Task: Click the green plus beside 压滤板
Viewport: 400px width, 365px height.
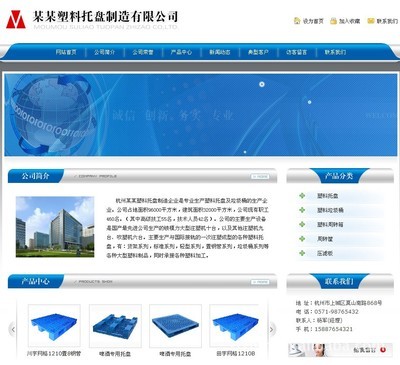Action: click(x=302, y=253)
